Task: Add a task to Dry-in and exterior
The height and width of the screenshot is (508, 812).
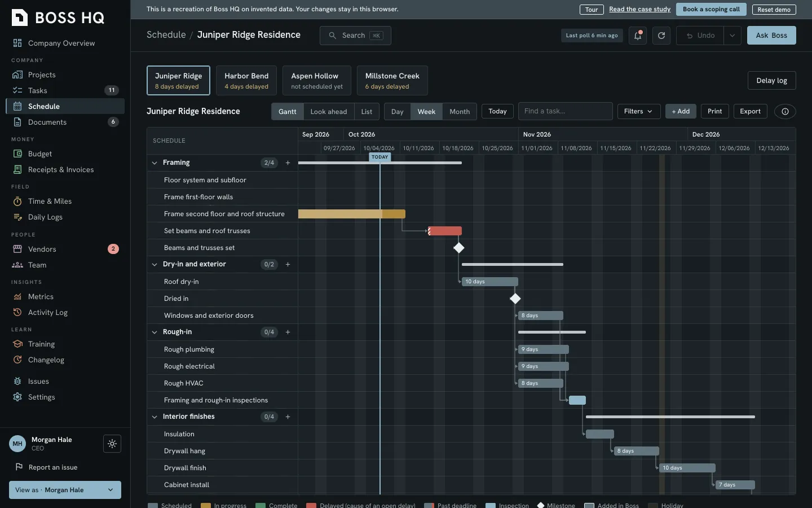Action: click(x=288, y=265)
